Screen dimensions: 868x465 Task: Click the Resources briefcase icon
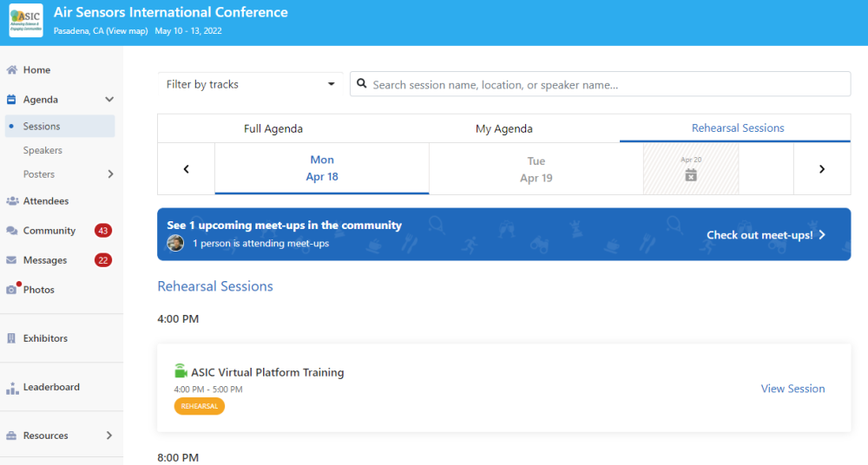click(11, 436)
